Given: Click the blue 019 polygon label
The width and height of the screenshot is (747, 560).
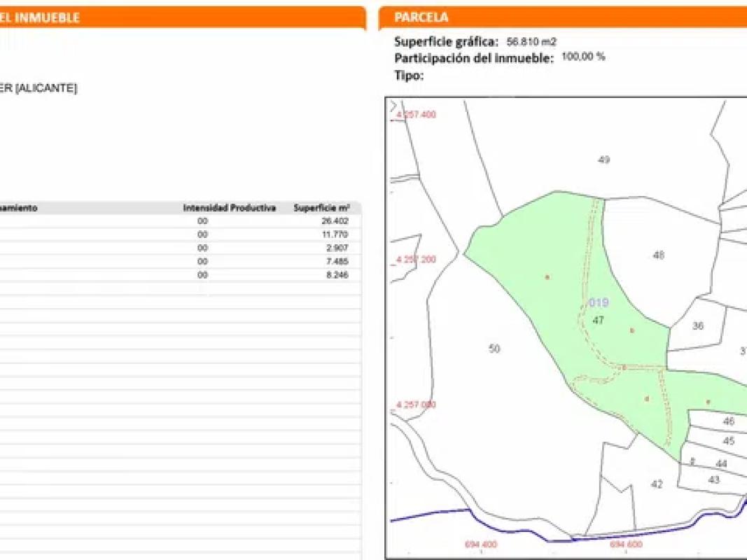Looking at the screenshot, I should point(599,303).
